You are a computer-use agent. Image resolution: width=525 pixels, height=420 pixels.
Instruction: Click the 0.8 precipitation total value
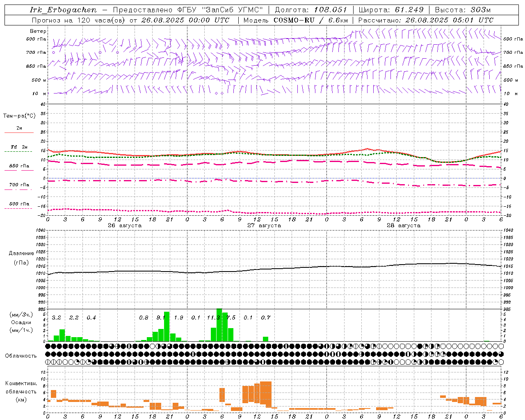click(x=144, y=317)
